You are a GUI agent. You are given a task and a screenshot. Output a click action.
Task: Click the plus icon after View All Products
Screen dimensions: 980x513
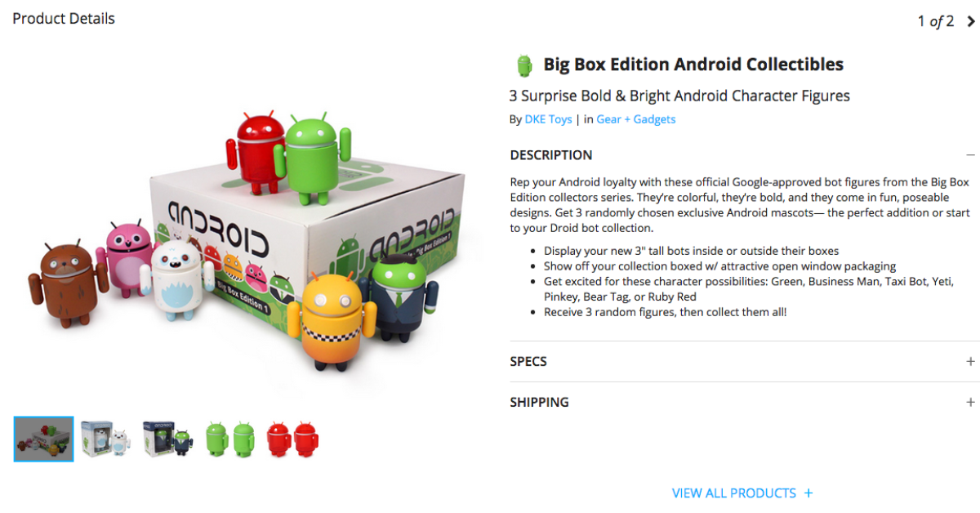pyautogui.click(x=808, y=493)
